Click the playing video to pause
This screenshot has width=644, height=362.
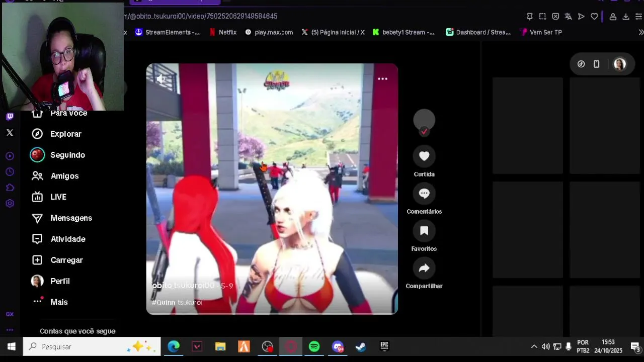tap(272, 189)
